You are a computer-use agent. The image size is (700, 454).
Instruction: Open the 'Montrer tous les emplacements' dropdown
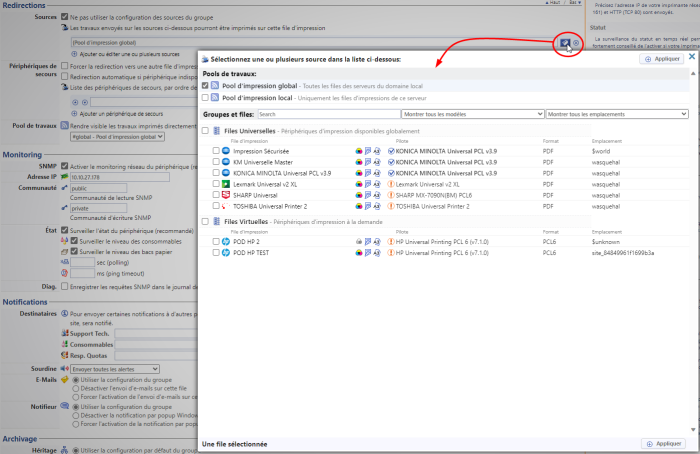pyautogui.click(x=616, y=115)
